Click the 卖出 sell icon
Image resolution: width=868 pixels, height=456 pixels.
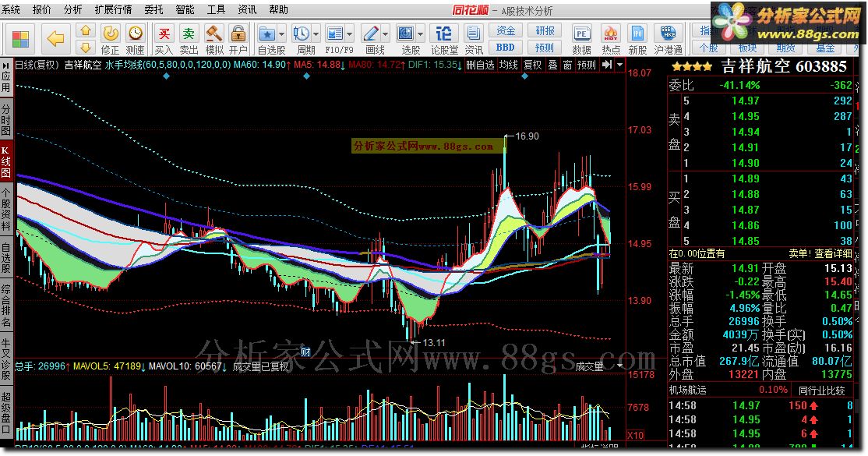pos(189,34)
